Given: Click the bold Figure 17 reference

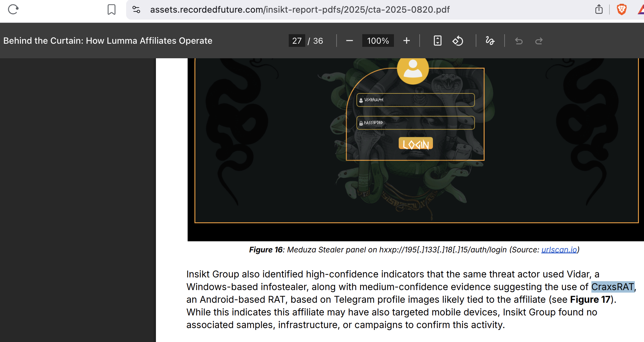Looking at the screenshot, I should [590, 300].
